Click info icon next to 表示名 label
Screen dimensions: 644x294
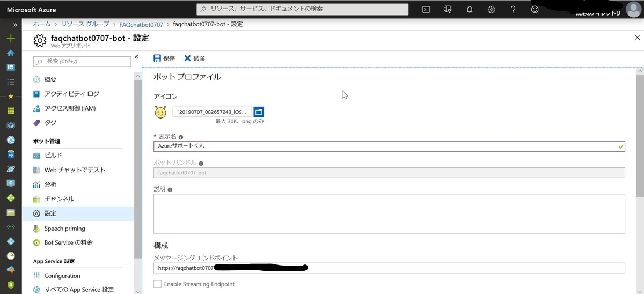pyautogui.click(x=181, y=137)
